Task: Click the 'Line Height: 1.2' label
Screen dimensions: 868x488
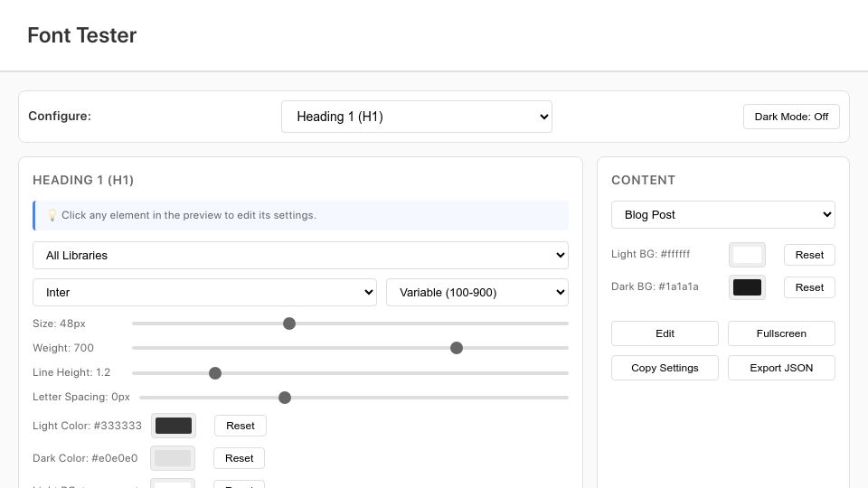Action: click(x=71, y=372)
